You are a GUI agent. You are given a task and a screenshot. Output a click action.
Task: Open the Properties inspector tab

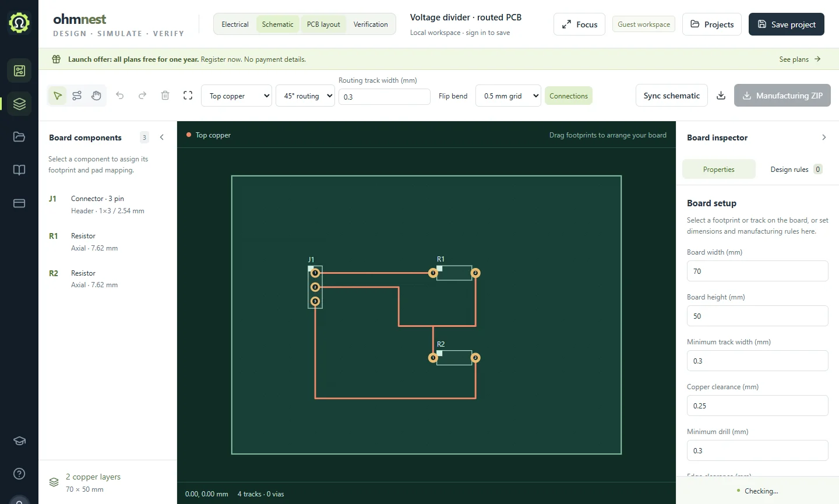(x=719, y=170)
